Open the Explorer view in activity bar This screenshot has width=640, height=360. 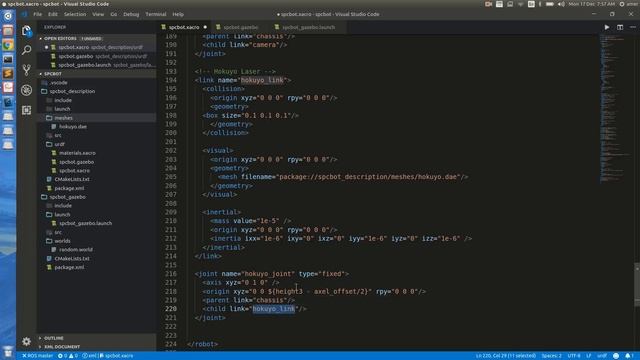27,31
